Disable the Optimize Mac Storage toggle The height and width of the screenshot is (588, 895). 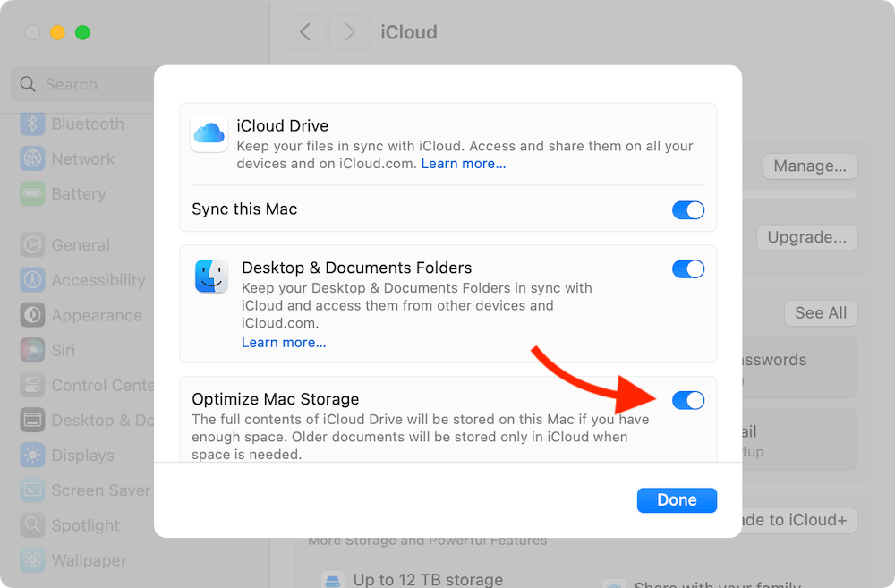pos(688,400)
